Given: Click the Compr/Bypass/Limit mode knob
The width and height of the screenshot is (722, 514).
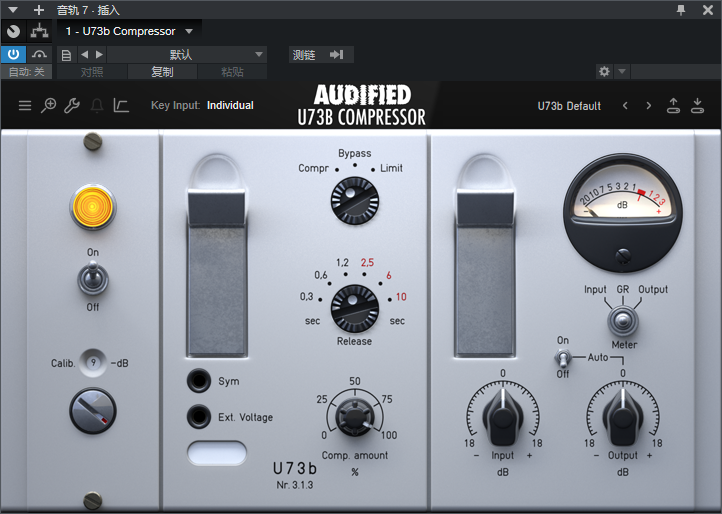Looking at the screenshot, I should tap(355, 201).
